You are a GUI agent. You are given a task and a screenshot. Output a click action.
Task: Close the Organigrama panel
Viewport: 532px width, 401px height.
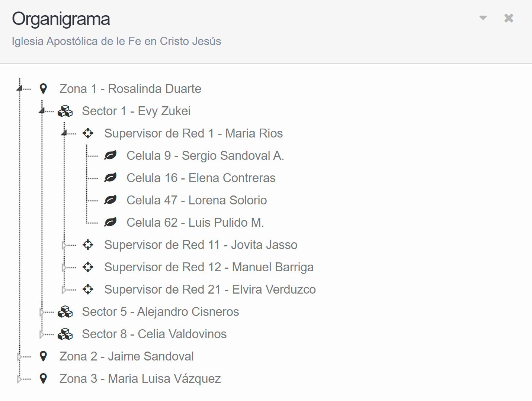(509, 18)
